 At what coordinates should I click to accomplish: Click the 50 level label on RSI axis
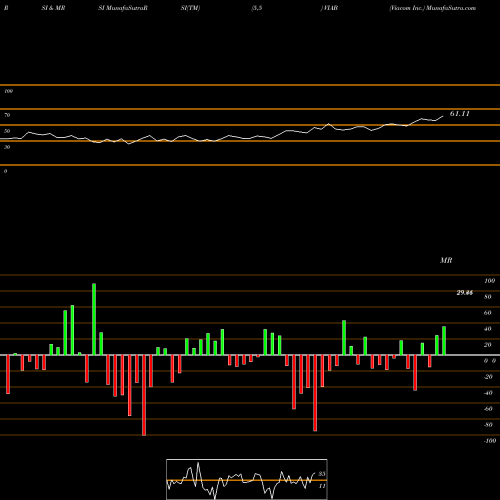click(7, 131)
